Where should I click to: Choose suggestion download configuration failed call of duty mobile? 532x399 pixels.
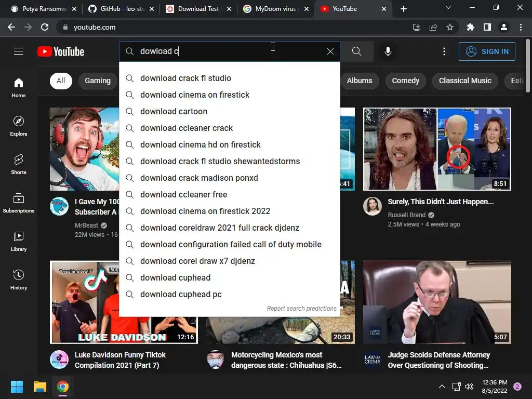[x=229, y=244]
